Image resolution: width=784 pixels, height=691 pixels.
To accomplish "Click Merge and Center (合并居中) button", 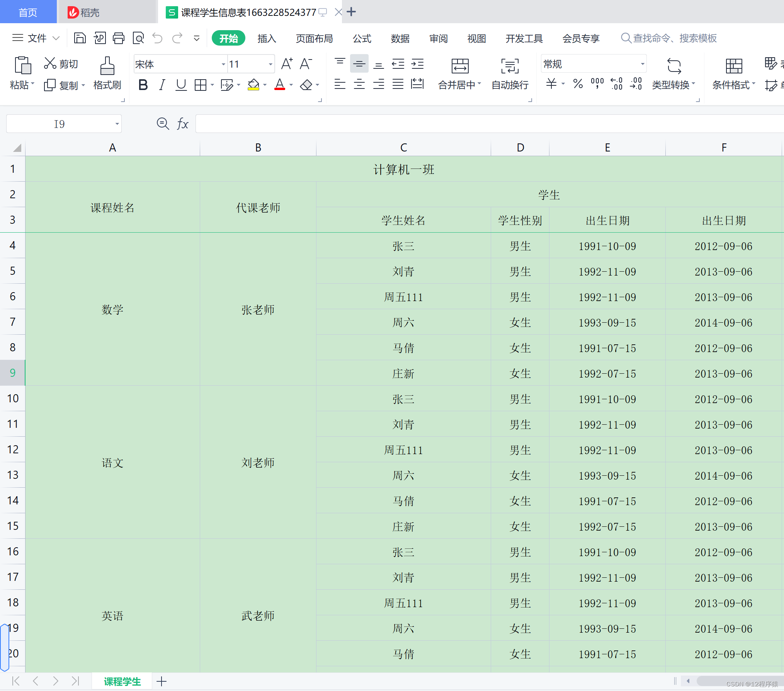I will pos(460,74).
